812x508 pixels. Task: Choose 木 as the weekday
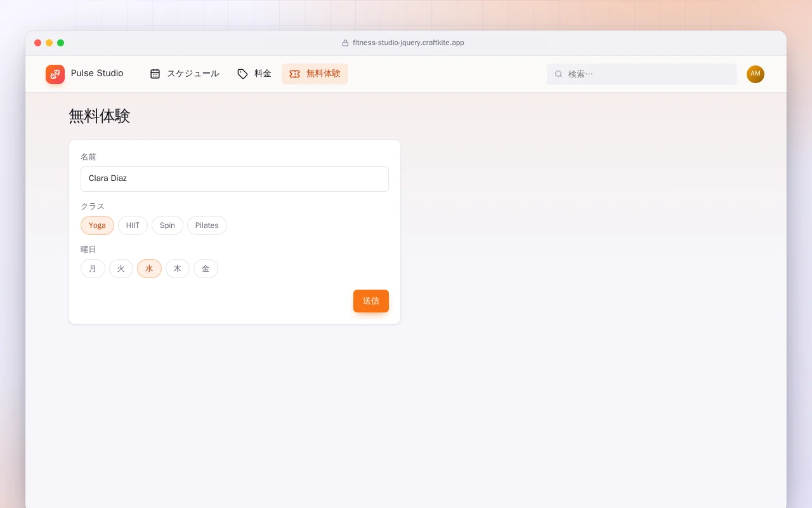(x=178, y=269)
